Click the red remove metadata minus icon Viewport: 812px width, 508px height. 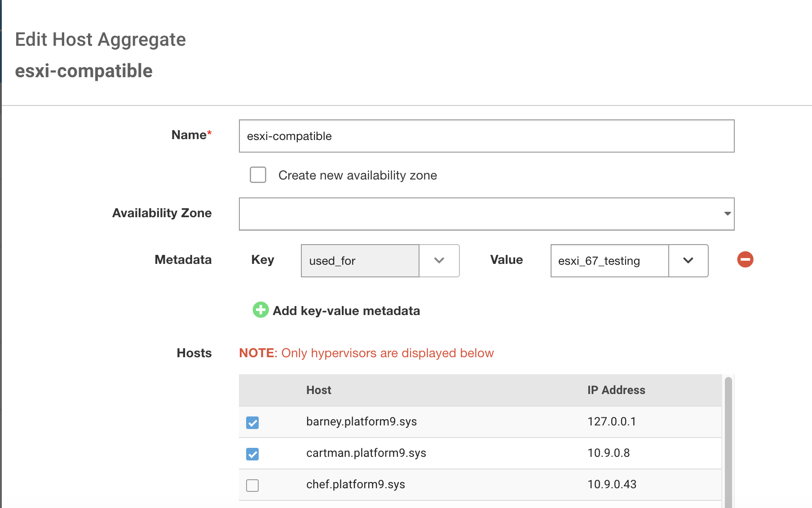pos(745,259)
